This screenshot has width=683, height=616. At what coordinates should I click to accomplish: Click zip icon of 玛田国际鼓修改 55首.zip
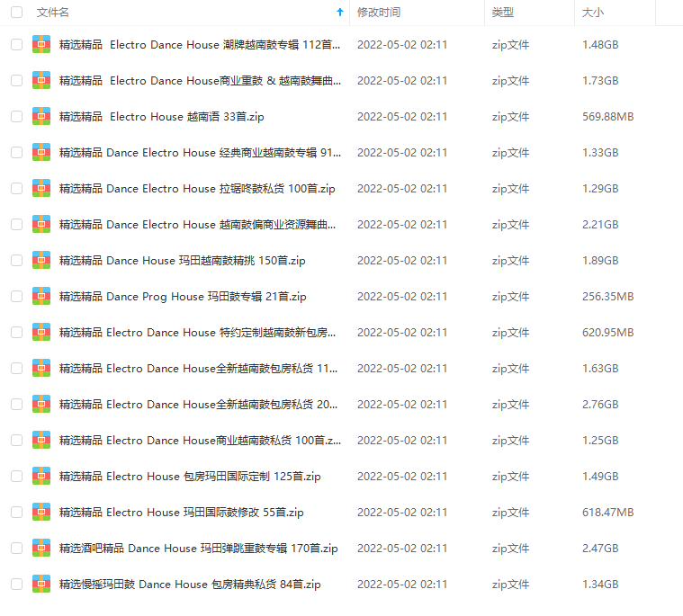41,512
